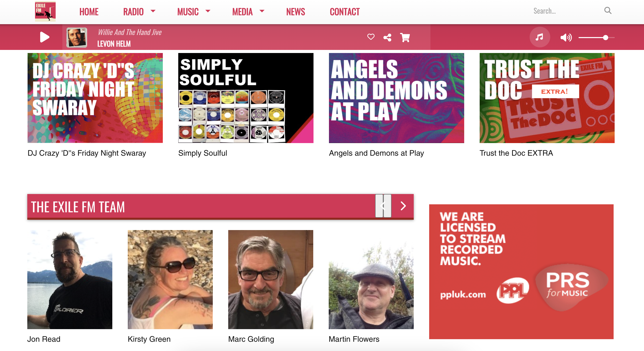Open the News menu item

point(295,12)
